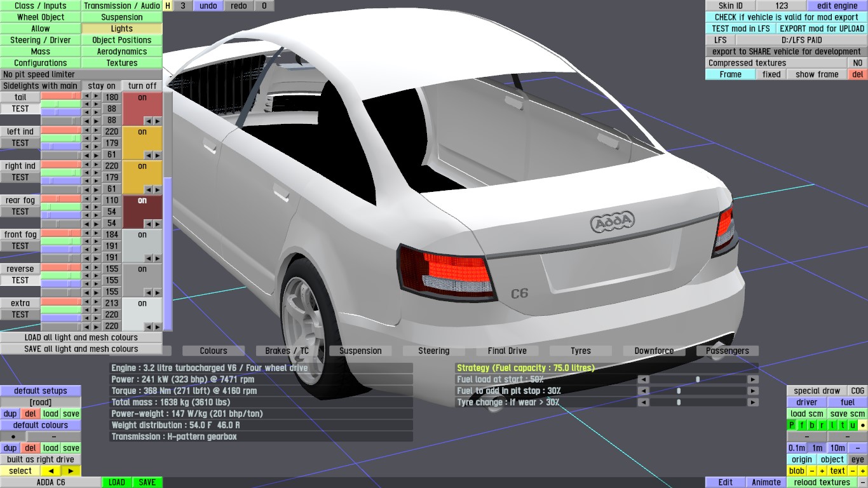Click CHECK if vehicle is valid for mod export
Viewport: 868px width, 488px height.
click(x=786, y=17)
